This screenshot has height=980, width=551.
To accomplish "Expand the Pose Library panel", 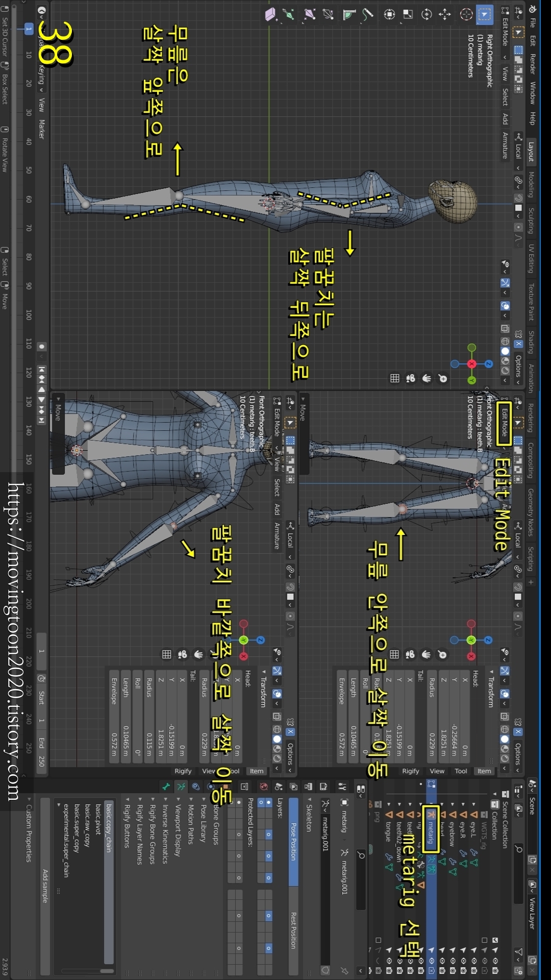I will coord(204,820).
